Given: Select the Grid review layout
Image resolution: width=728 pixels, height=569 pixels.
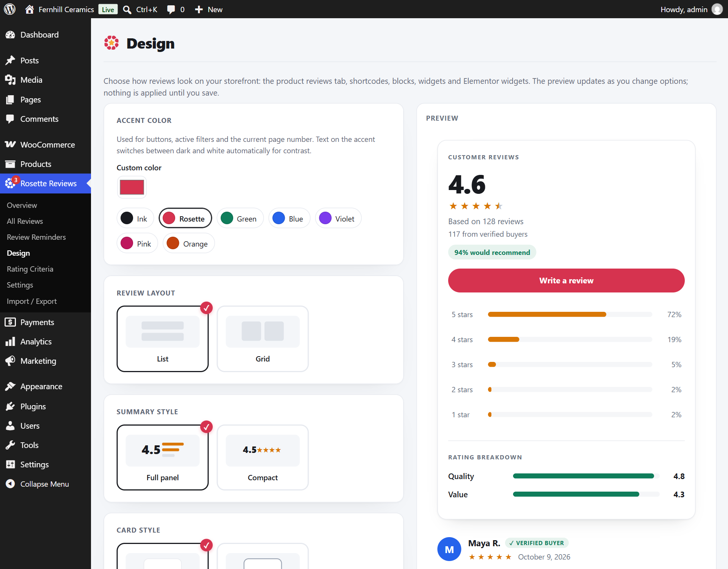Looking at the screenshot, I should coord(263,339).
